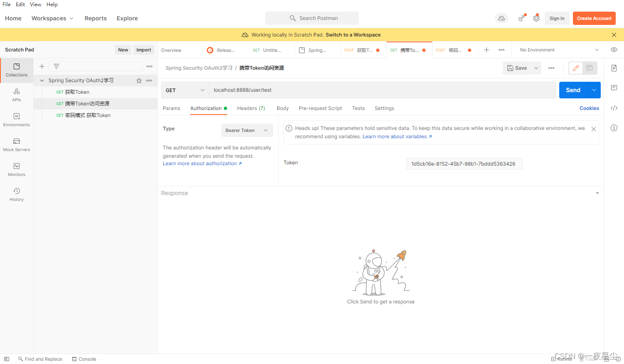Open request more actions next to Save

[x=551, y=68]
